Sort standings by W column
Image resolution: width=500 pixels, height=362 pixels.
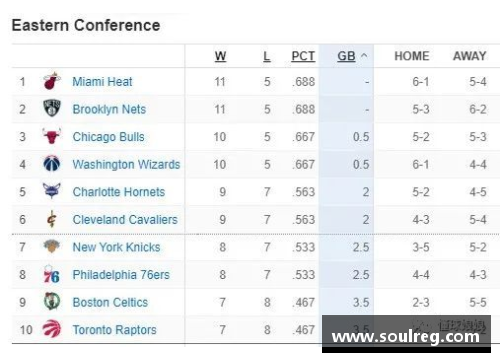pyautogui.click(x=220, y=56)
